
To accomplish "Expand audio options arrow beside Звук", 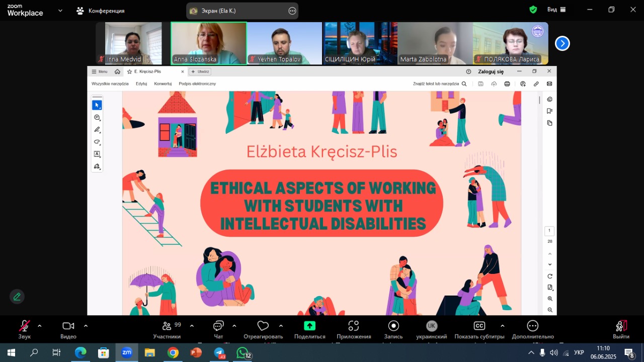I will tap(40, 326).
